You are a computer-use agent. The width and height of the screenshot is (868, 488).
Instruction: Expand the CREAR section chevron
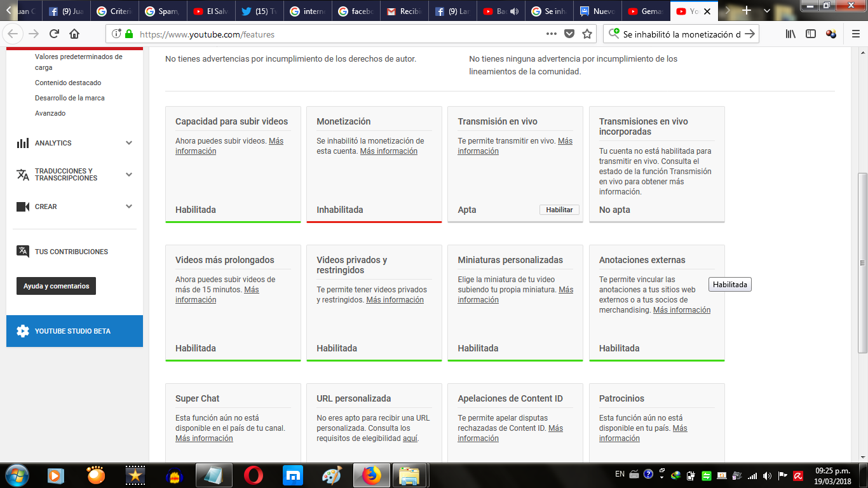129,207
